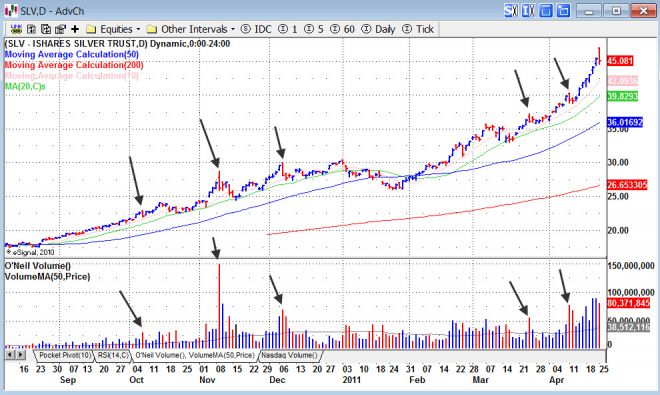The width and height of the screenshot is (660, 395).
Task: Click the 25.00 price axis label
Action: pos(618,197)
